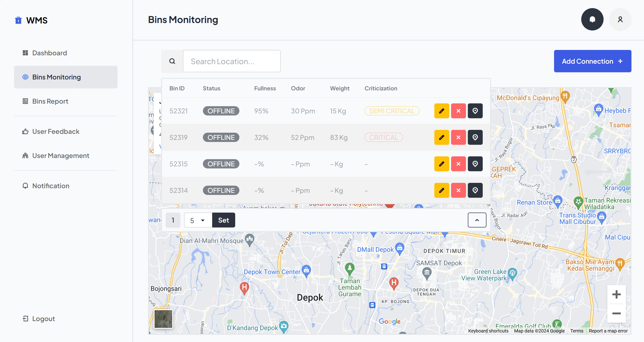Collapse the bins table with chevron

tap(477, 220)
